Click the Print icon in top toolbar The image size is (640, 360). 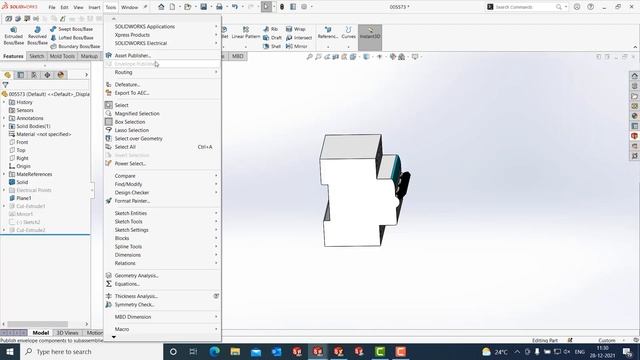click(219, 7)
